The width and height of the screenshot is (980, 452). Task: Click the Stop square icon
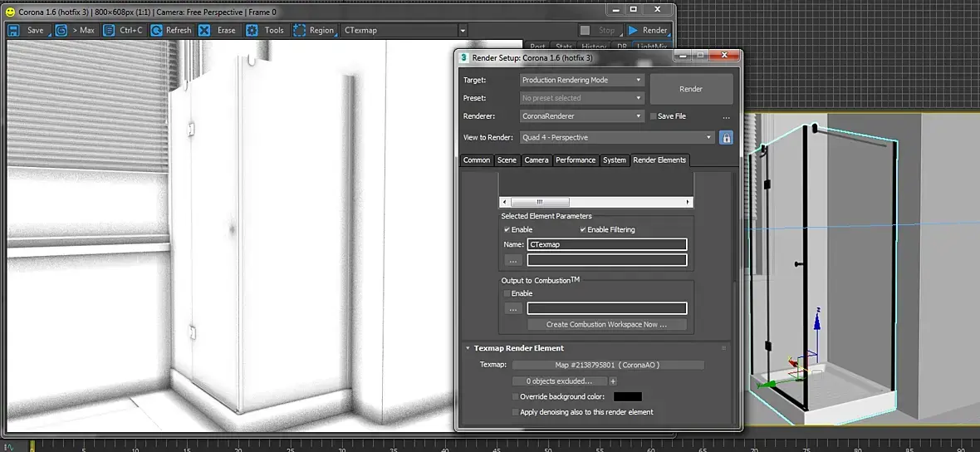click(x=585, y=30)
